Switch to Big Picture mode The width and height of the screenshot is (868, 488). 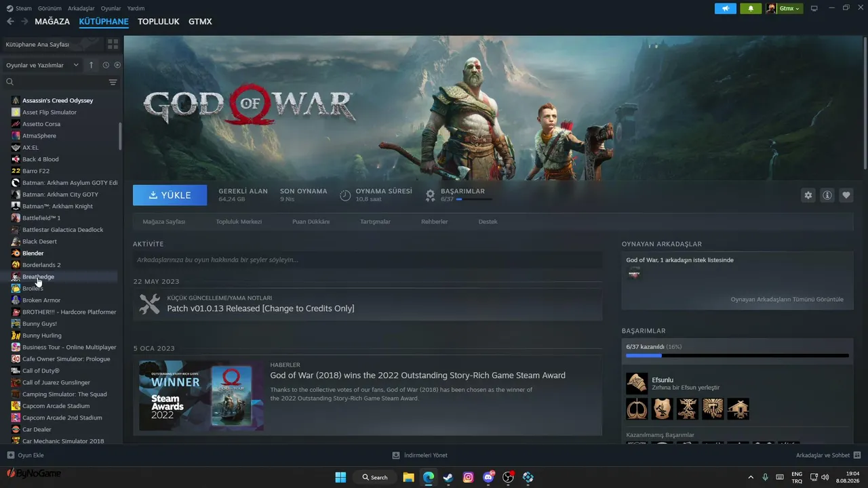click(814, 8)
